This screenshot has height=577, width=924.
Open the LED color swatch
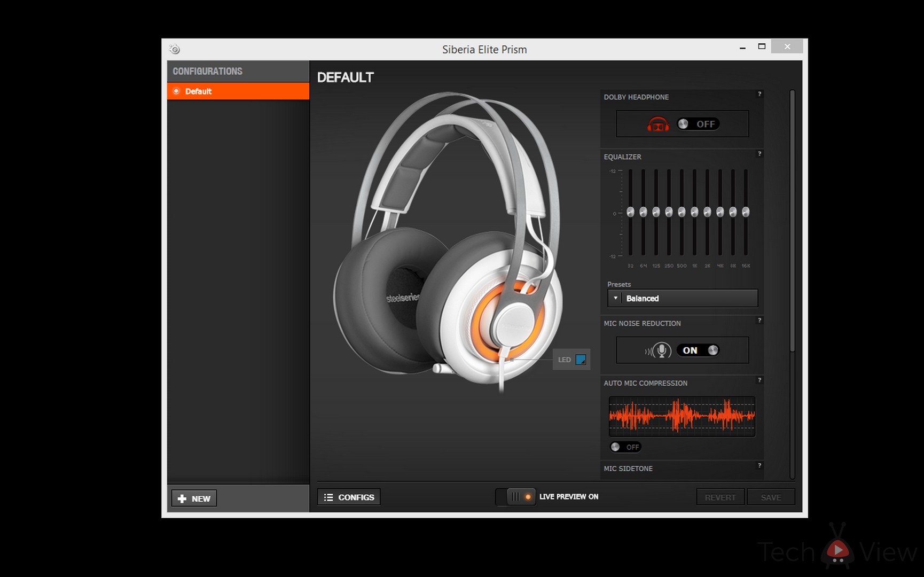(x=581, y=360)
